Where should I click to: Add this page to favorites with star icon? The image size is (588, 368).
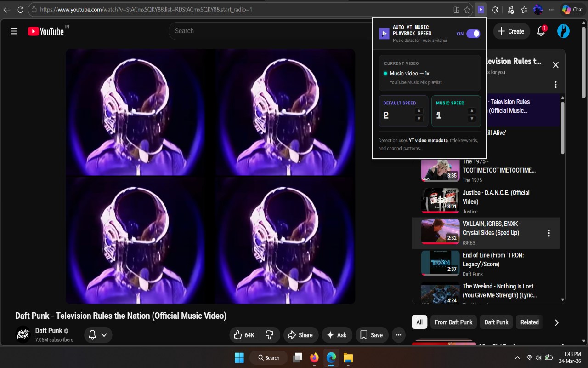click(467, 10)
